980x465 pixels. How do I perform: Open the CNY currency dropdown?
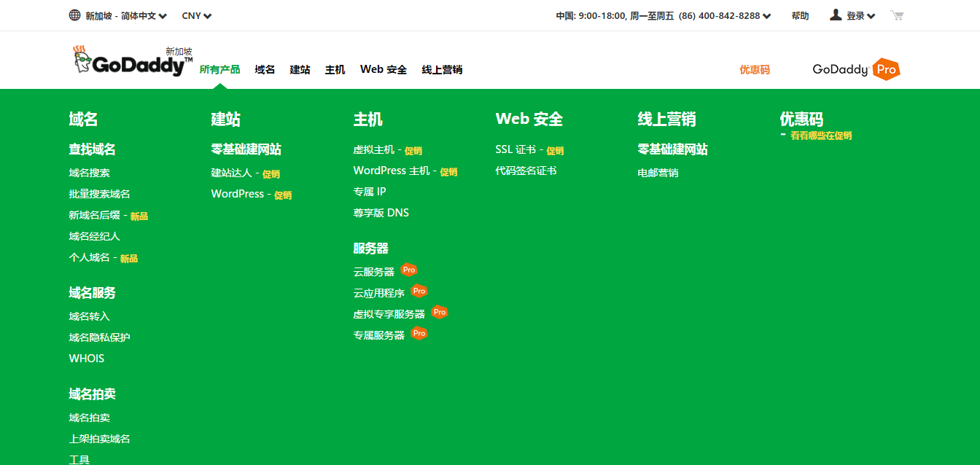[197, 16]
